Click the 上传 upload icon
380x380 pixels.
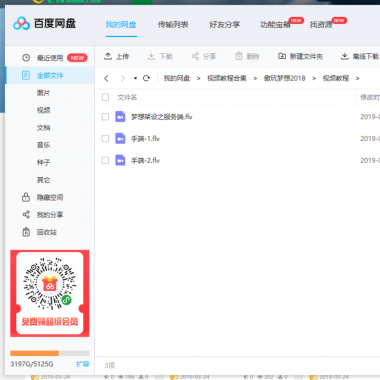pos(108,56)
